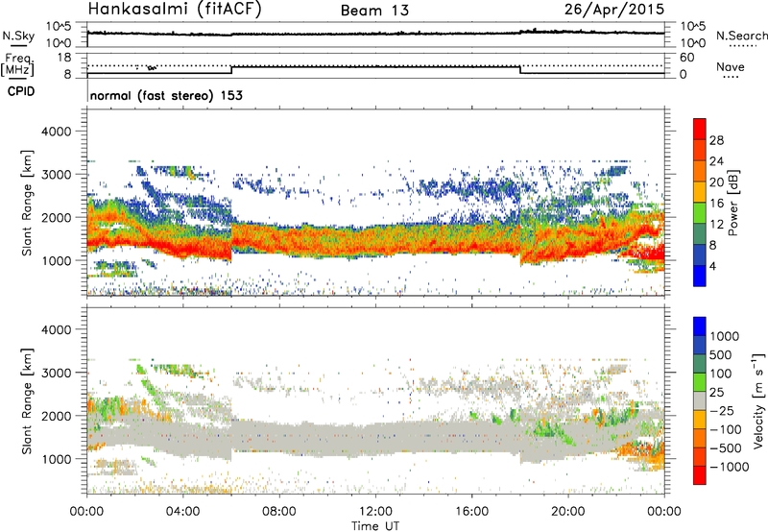Viewport: 768px width, 532px height.
Task: Click the 'Power [dB]' color bar title
Action: (733, 203)
